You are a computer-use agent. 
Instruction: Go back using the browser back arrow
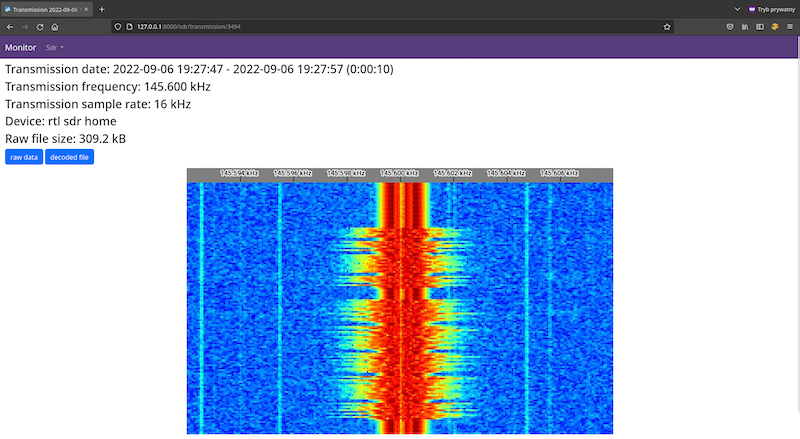(x=10, y=27)
